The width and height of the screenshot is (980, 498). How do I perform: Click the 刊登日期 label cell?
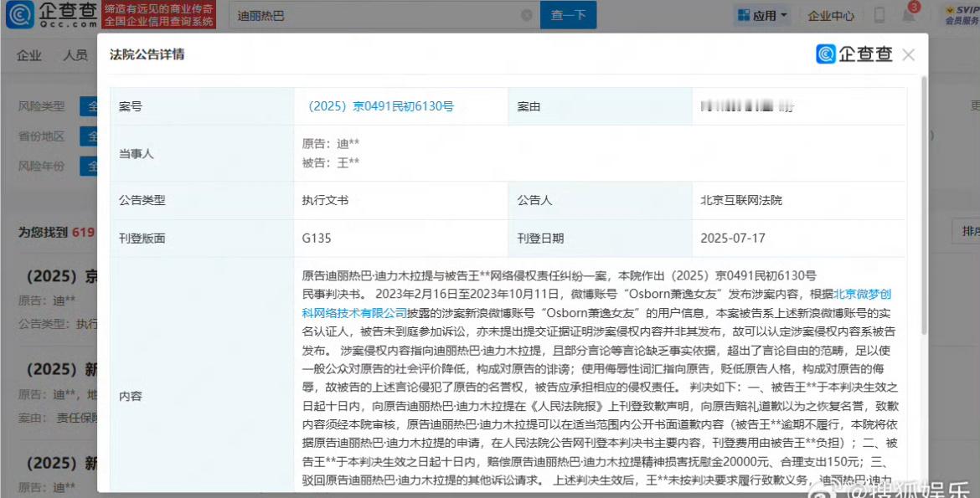point(540,238)
